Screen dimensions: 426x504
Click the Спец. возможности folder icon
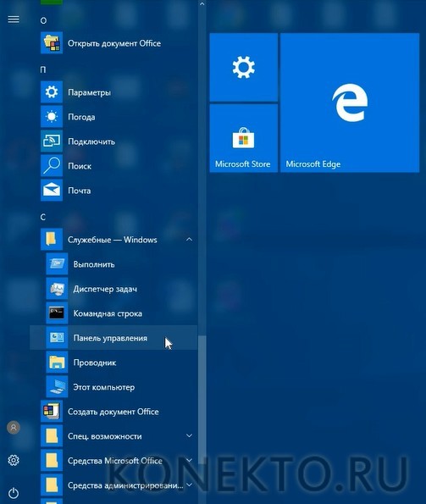(52, 436)
